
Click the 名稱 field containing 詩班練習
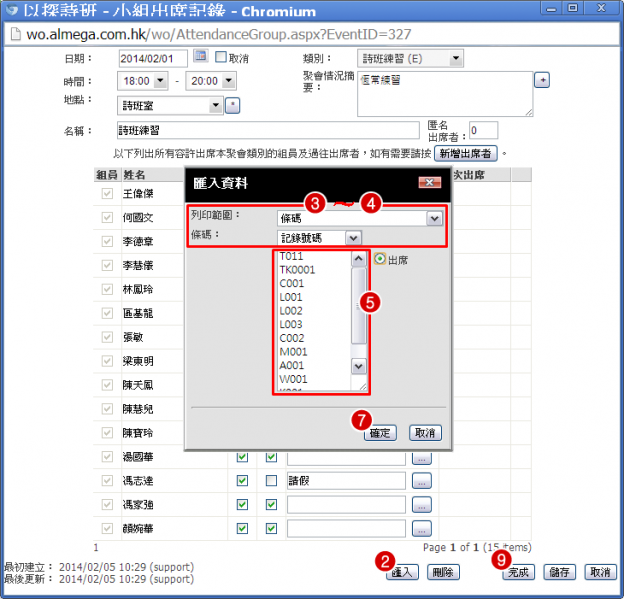click(x=268, y=130)
